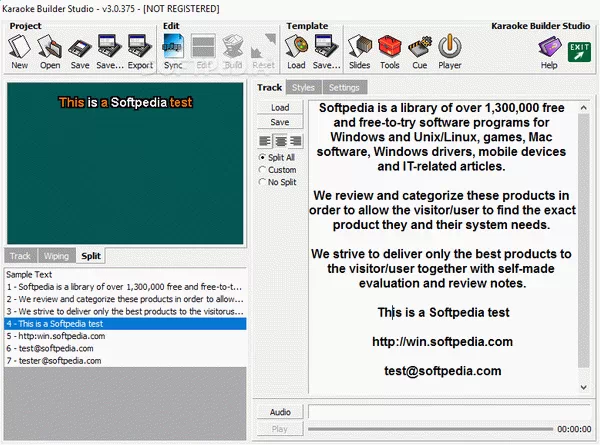This screenshot has width=600, height=445.
Task: Open the Wiping tab
Action: [x=57, y=256]
